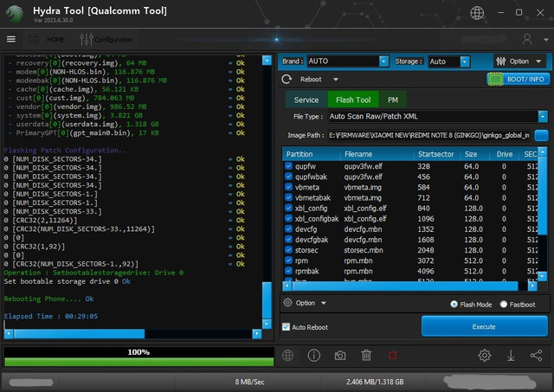Image resolution: width=554 pixels, height=392 pixels.
Task: Click the share icon
Action: [x=537, y=356]
